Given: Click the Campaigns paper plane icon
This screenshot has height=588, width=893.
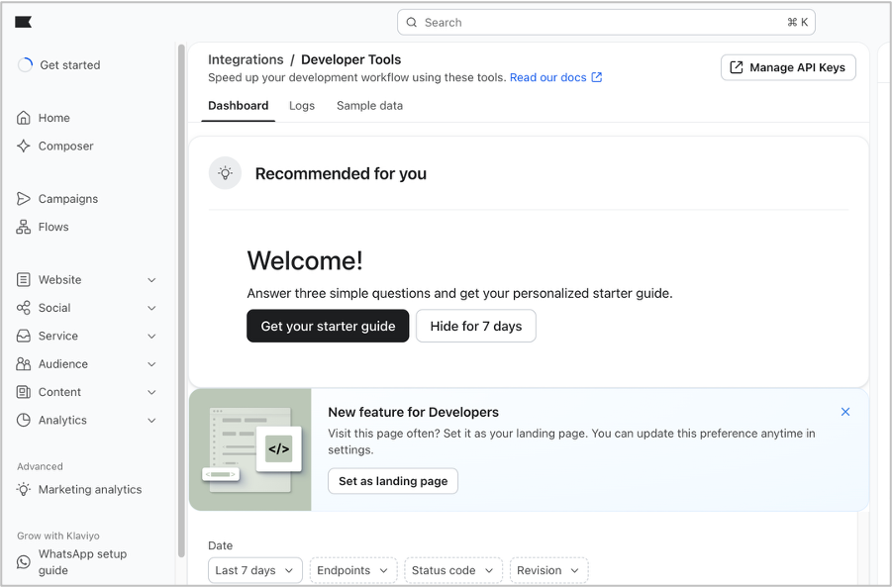Looking at the screenshot, I should click(x=24, y=199).
